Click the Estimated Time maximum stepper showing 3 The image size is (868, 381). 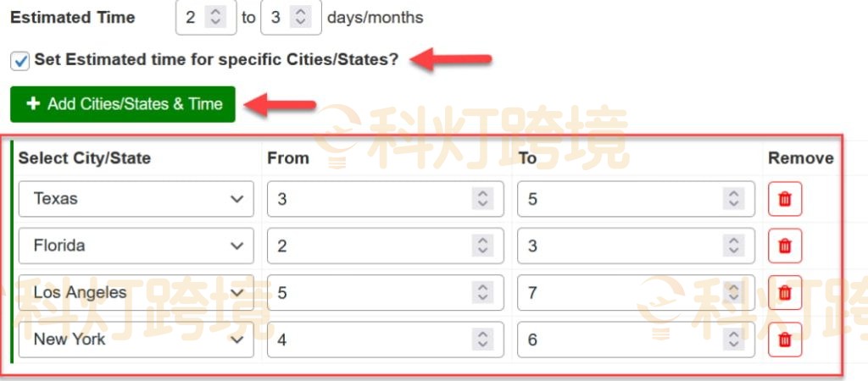point(300,17)
